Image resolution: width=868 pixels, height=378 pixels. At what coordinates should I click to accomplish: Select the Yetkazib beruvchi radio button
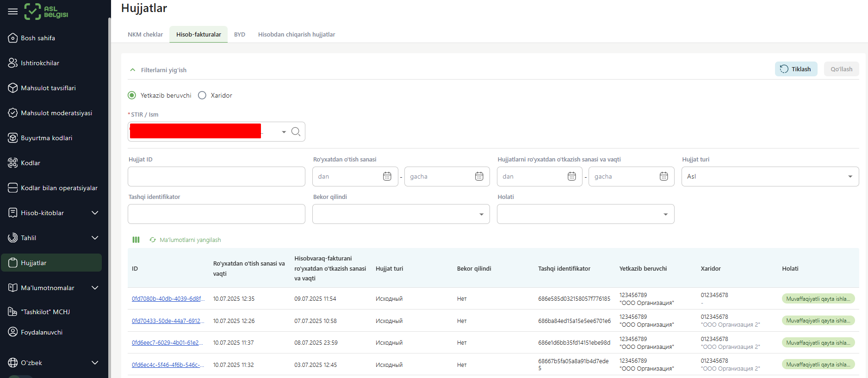pos(132,95)
